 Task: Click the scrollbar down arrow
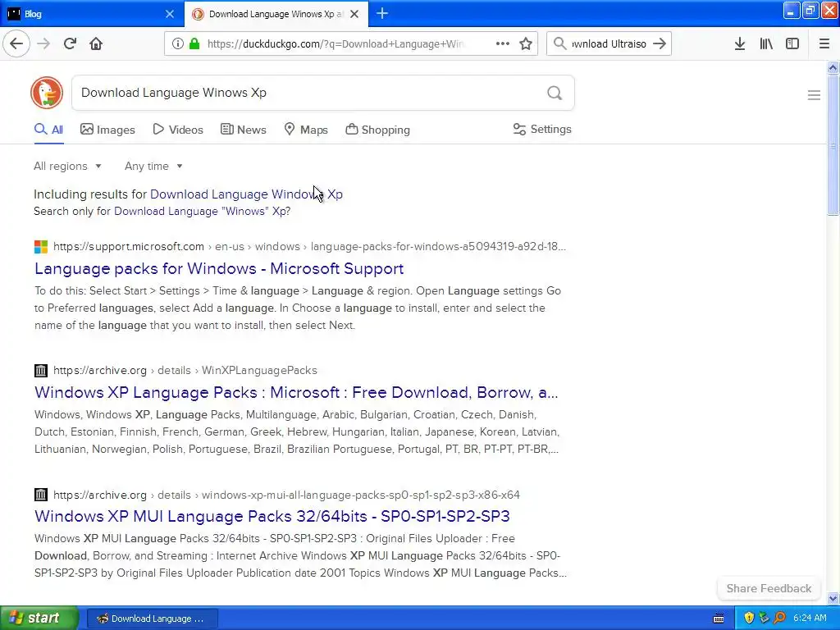click(x=833, y=598)
